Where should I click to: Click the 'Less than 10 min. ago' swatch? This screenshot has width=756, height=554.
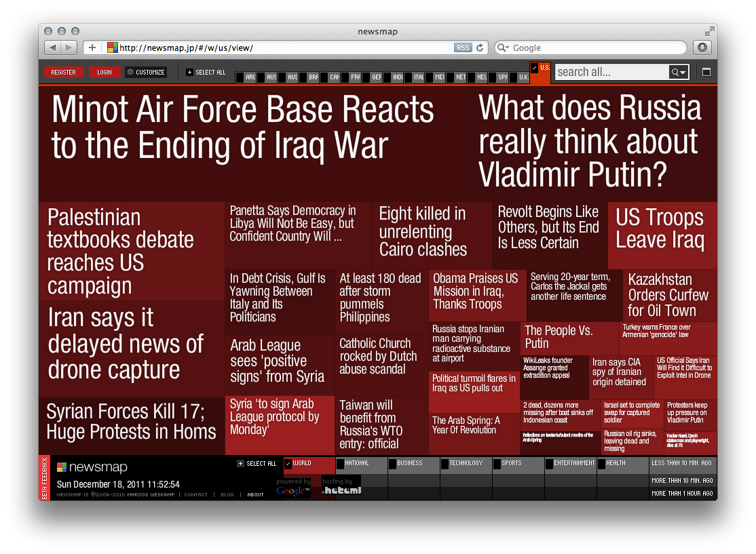tap(682, 463)
